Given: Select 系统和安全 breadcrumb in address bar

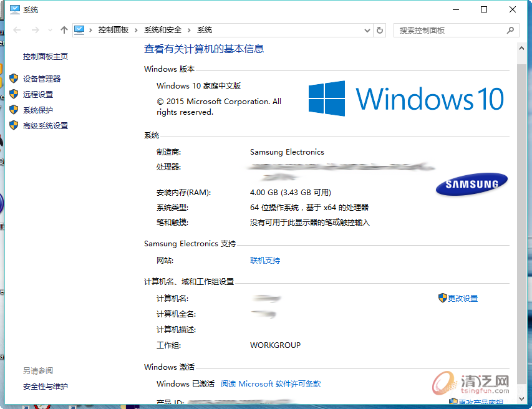Looking at the screenshot, I should (163, 30).
